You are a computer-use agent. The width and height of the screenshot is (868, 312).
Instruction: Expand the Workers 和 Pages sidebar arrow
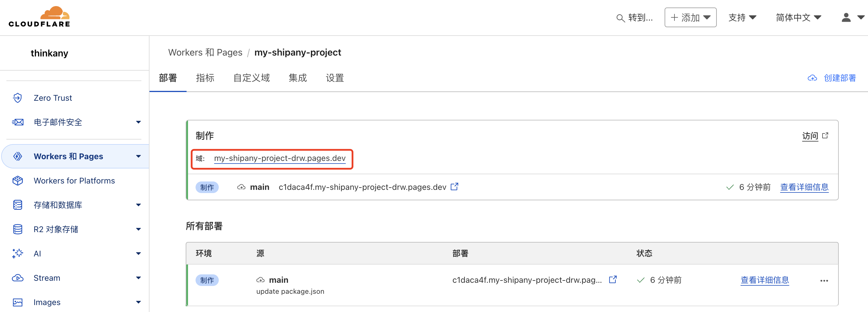pyautogui.click(x=138, y=157)
